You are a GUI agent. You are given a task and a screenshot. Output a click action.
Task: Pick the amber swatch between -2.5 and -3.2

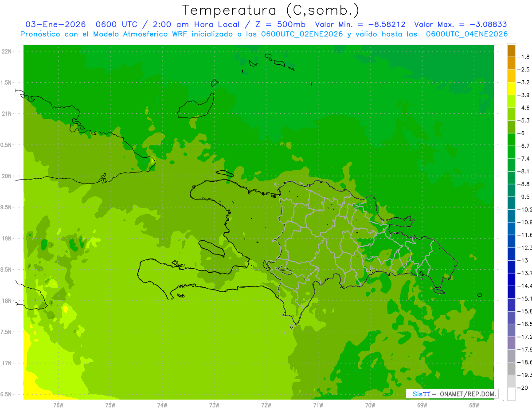pyautogui.click(x=511, y=76)
